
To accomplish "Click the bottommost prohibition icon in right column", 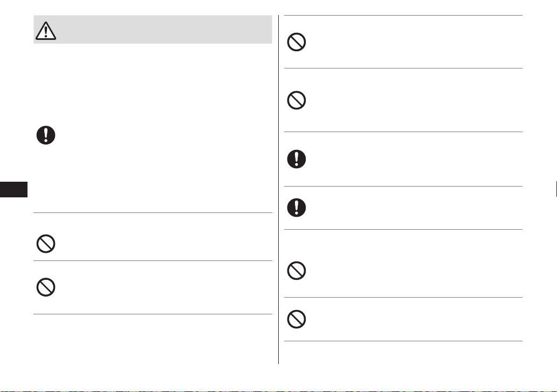I will point(296,319).
